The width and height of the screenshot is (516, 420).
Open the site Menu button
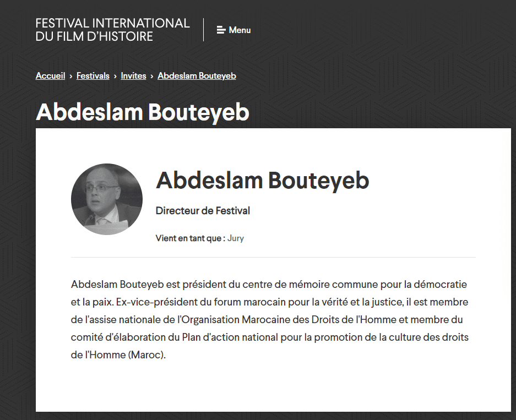(233, 30)
